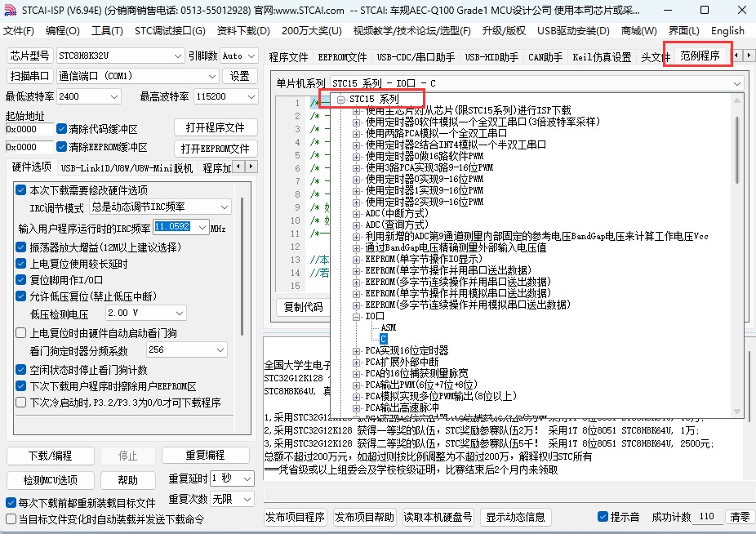Switch to the Keil仿真设置 tab

click(x=602, y=57)
